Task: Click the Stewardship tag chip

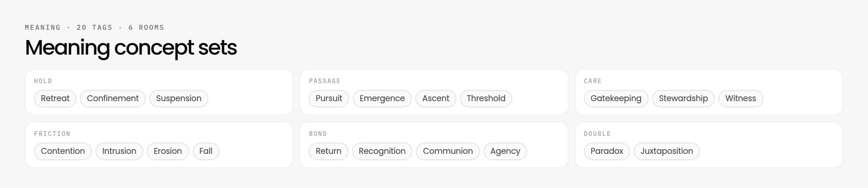Action: pyautogui.click(x=683, y=98)
